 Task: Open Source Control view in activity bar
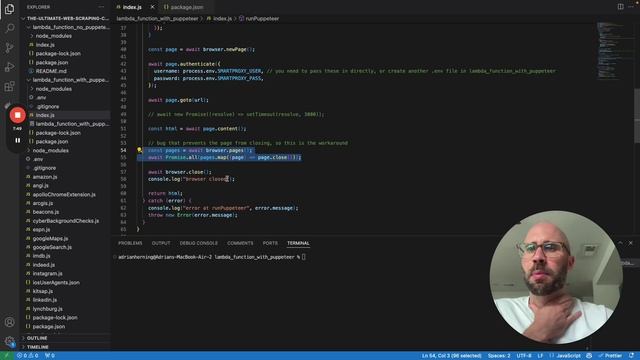[x=9, y=47]
